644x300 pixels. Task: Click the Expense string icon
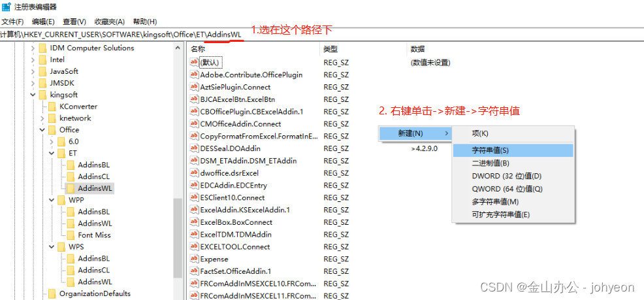[194, 259]
